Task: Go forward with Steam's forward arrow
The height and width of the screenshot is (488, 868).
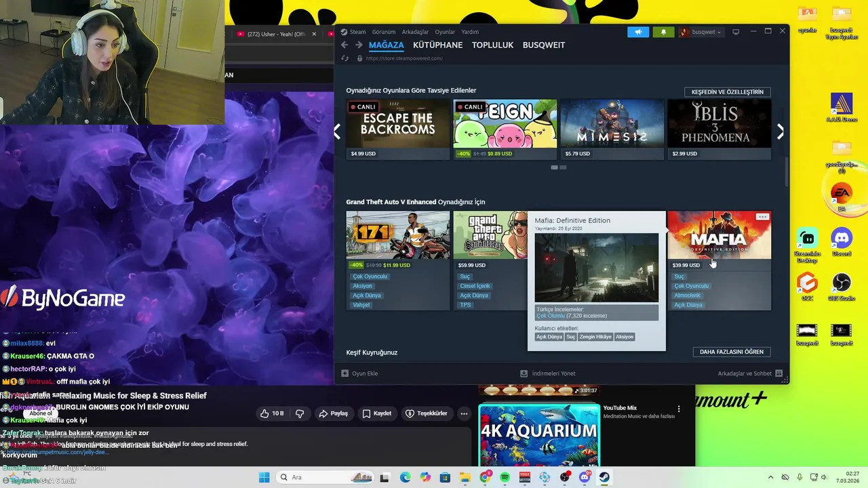Action: [357, 45]
